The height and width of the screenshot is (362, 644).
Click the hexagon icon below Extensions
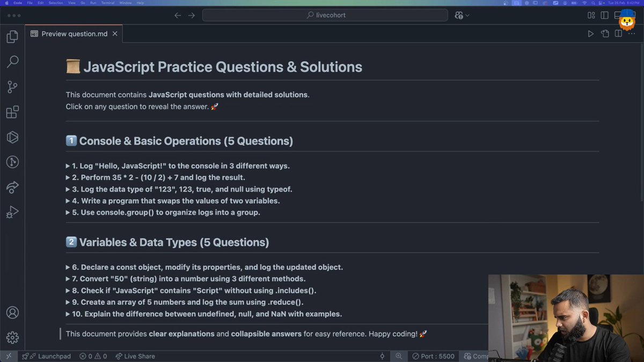12,137
